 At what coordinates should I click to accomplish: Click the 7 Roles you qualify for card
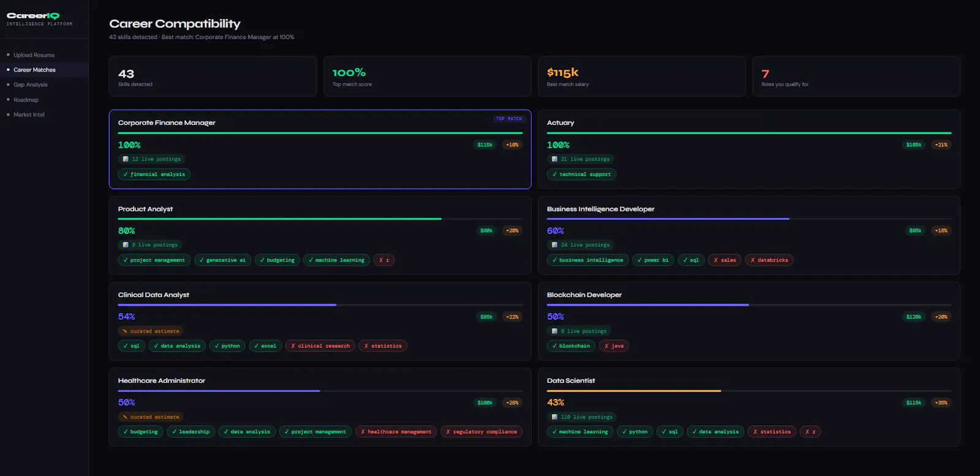pos(856,77)
